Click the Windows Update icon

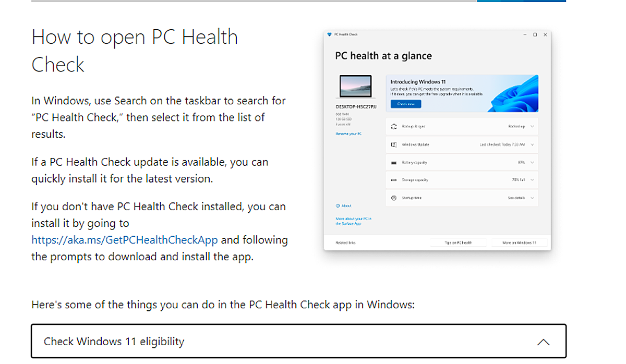[394, 144]
